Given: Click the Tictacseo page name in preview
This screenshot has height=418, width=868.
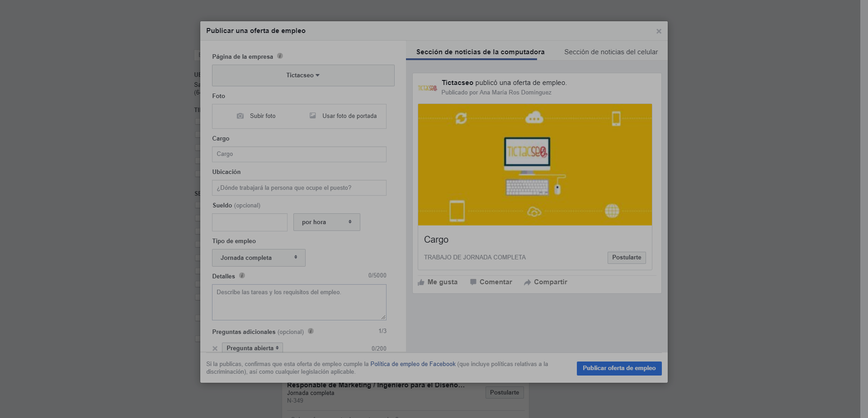Looking at the screenshot, I should click(x=458, y=83).
